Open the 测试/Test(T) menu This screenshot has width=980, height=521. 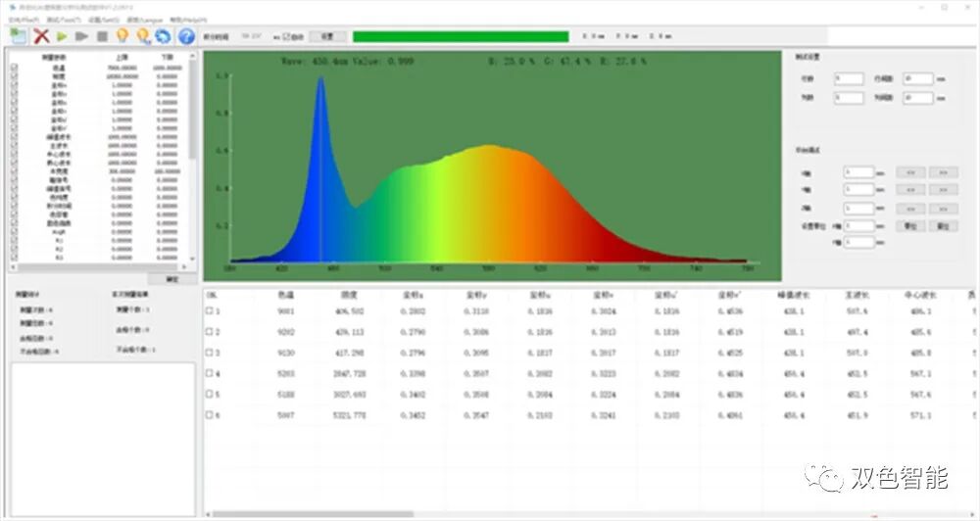(65, 20)
